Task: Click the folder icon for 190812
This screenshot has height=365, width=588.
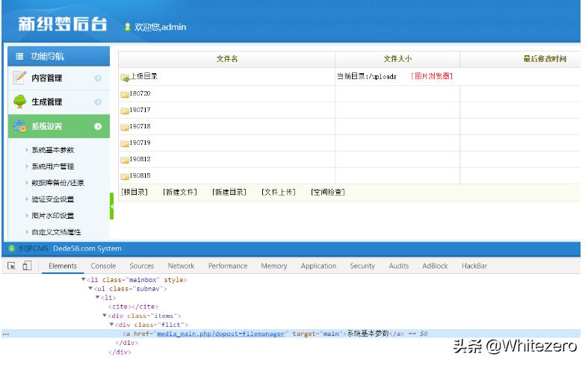Action: point(125,160)
